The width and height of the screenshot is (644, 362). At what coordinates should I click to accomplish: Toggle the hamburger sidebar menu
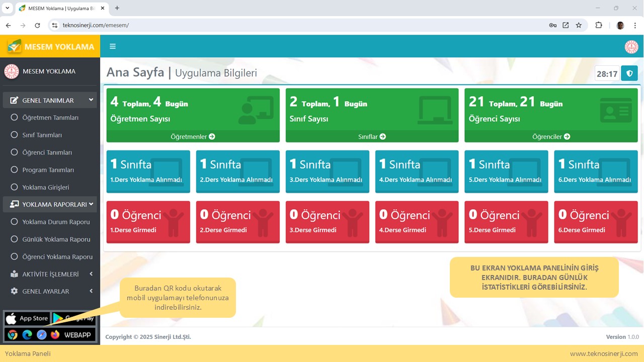click(x=113, y=46)
